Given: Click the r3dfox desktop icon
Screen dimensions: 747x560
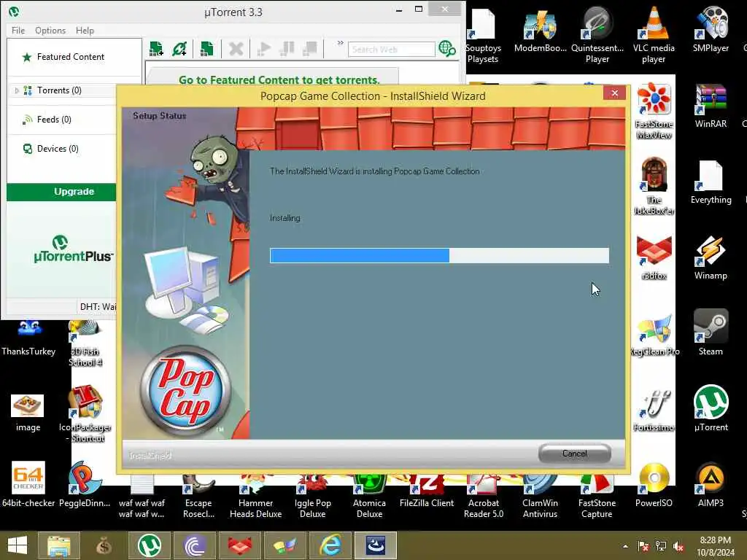Looking at the screenshot, I should point(654,257).
